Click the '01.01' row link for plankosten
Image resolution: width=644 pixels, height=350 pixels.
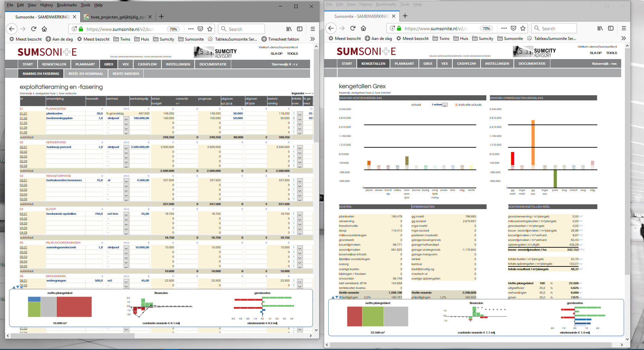pos(23,113)
